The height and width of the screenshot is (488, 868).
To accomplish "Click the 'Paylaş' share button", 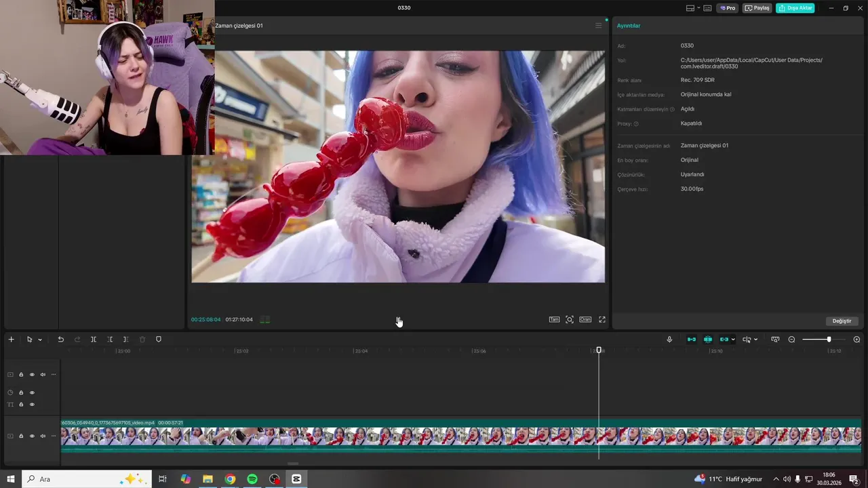I will click(757, 8).
